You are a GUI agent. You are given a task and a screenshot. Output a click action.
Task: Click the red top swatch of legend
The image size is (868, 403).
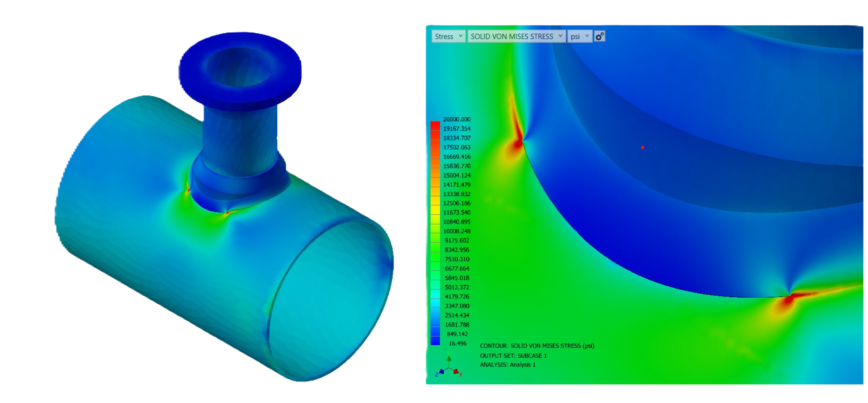click(435, 126)
